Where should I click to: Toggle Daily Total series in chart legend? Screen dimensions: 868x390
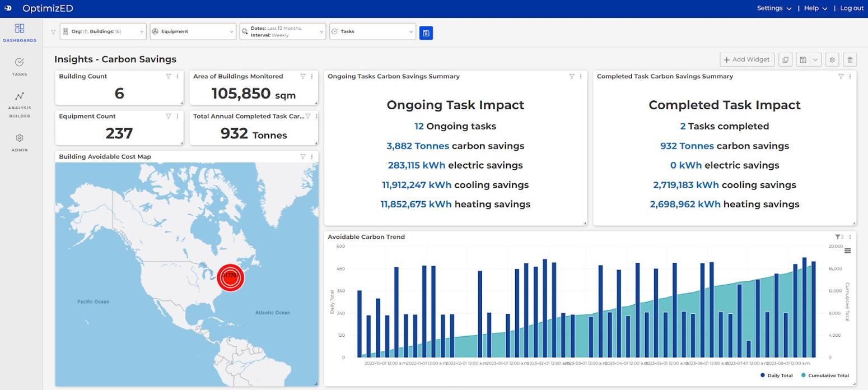(776, 375)
